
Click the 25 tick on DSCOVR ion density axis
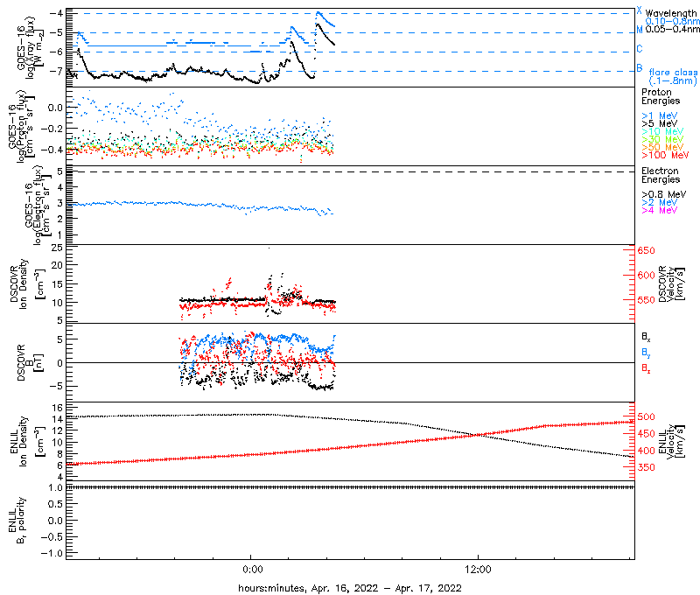pos(57,247)
